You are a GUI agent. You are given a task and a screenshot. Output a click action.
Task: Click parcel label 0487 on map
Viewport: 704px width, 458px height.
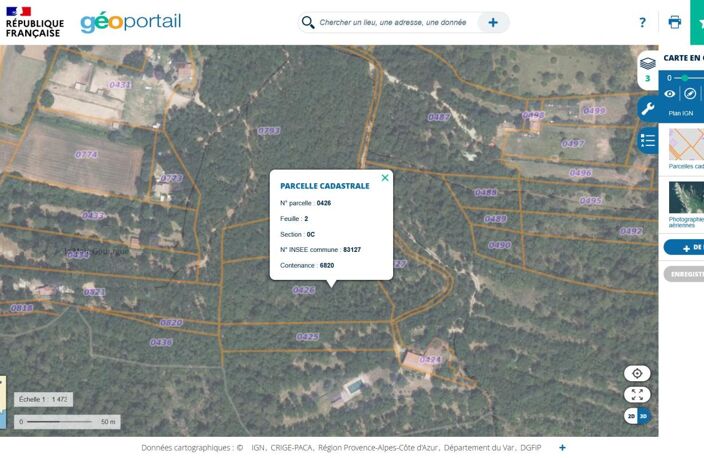coord(439,117)
